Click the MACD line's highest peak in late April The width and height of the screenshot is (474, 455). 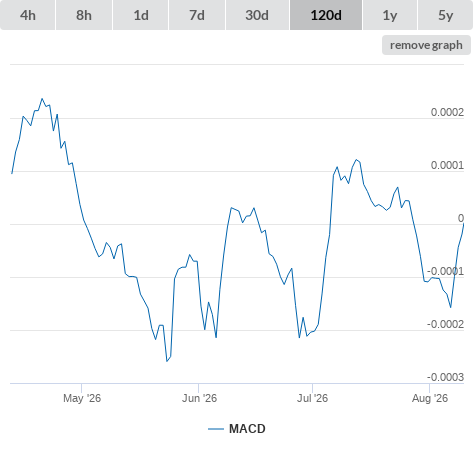coord(42,99)
